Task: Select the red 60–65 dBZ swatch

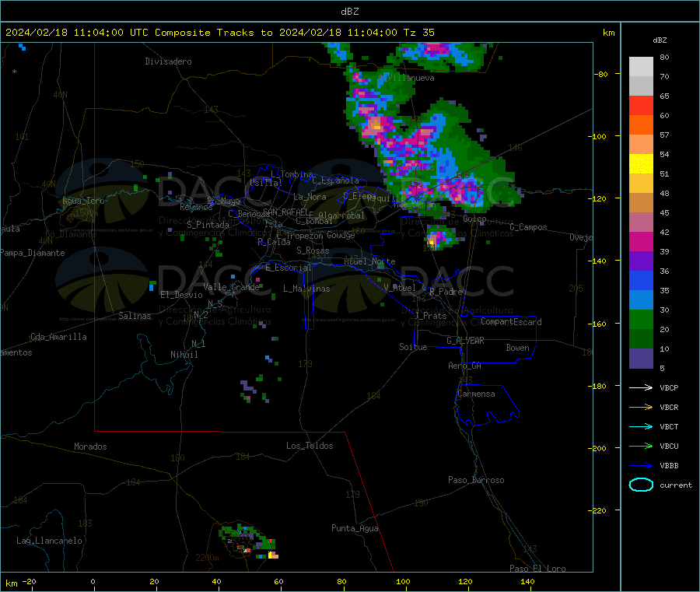Action: pyautogui.click(x=641, y=105)
